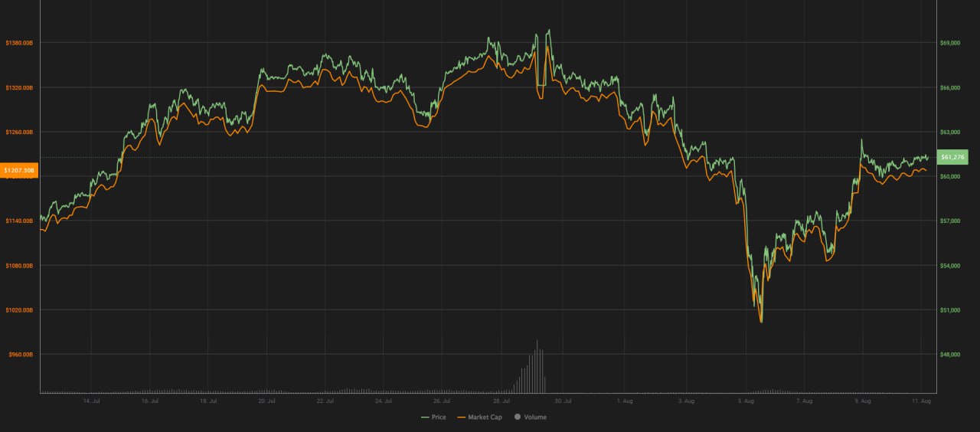Select the 14. Jul date label
The height and width of the screenshot is (432, 980).
coord(92,401)
